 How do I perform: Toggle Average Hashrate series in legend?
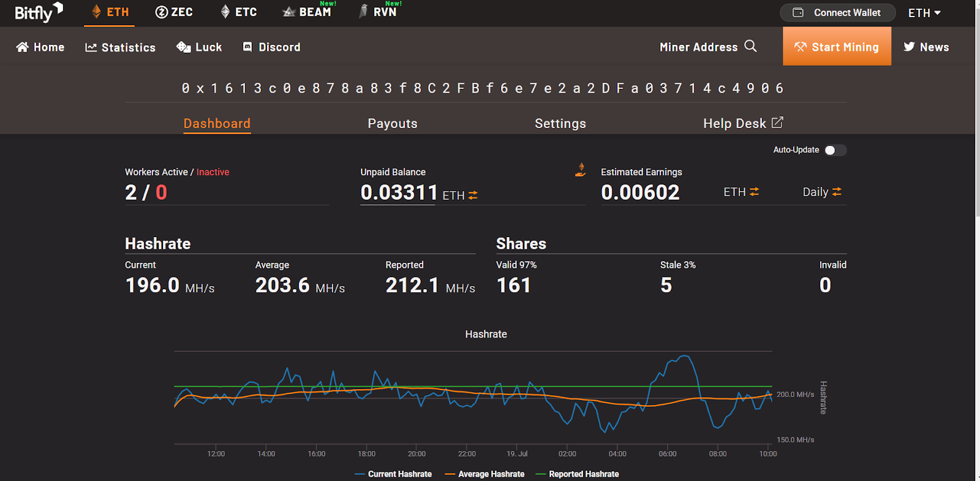pyautogui.click(x=484, y=474)
